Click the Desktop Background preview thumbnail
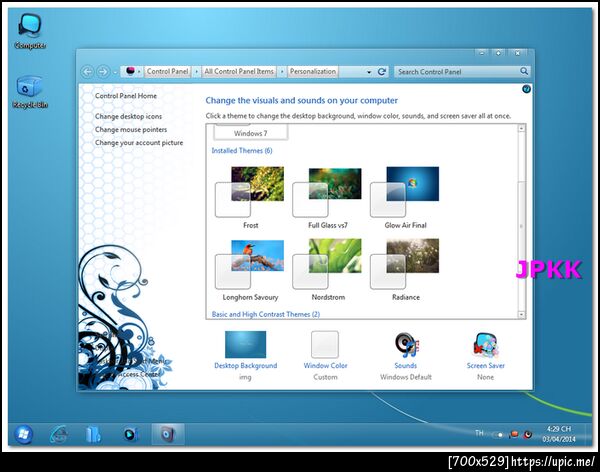The height and width of the screenshot is (472, 600). click(x=245, y=344)
